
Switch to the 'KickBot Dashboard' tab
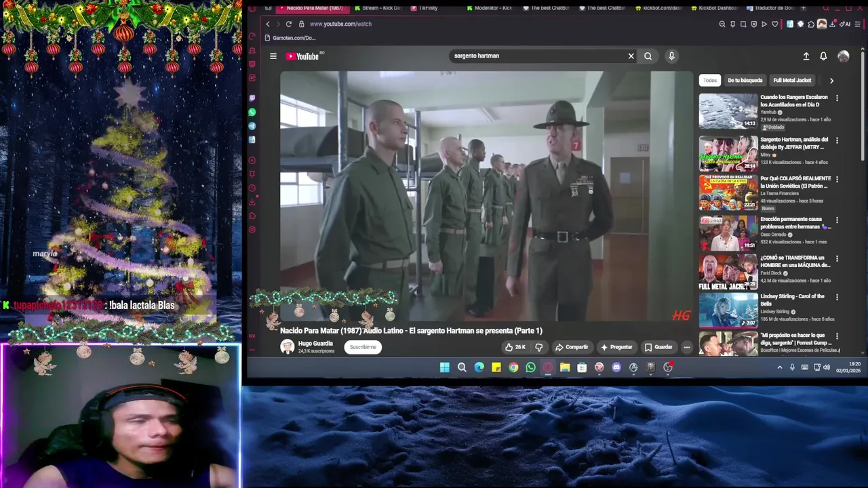(713, 8)
